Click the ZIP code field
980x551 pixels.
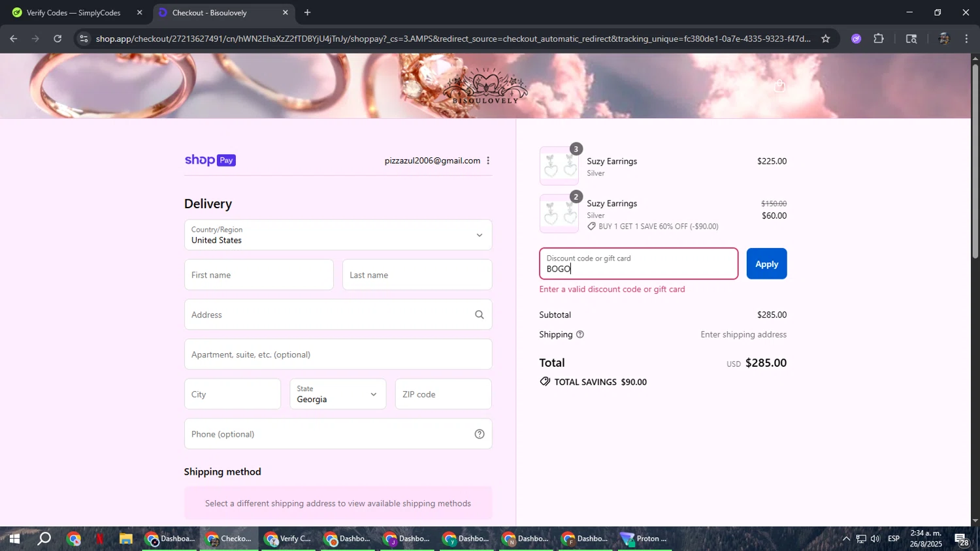[444, 394]
